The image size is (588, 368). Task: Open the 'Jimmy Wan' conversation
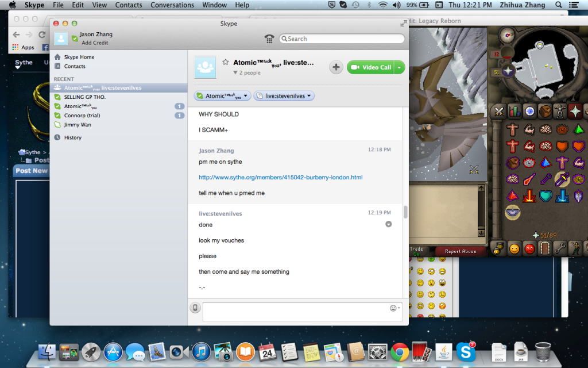pos(118,125)
